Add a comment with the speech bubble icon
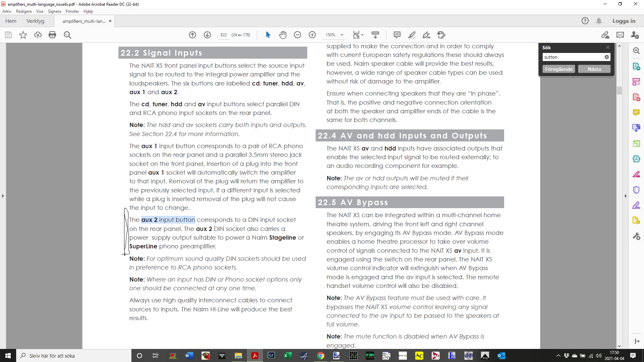Screen dimensions: 644x362 397,35
